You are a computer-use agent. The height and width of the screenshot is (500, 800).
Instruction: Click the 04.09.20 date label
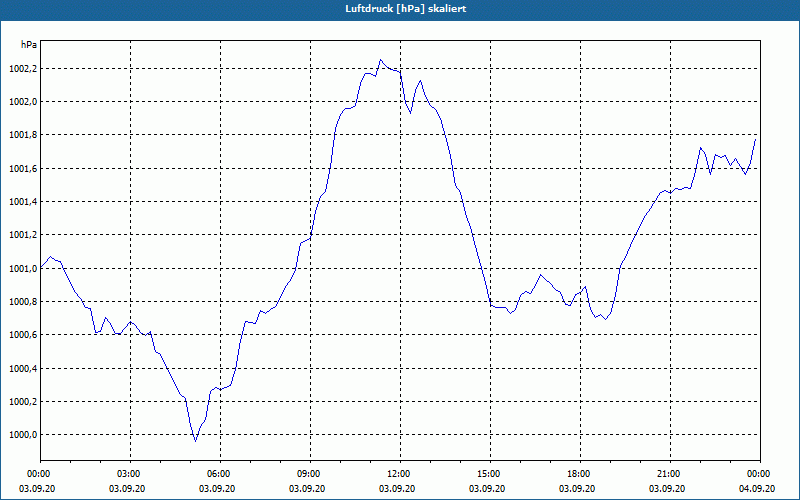coord(757,489)
